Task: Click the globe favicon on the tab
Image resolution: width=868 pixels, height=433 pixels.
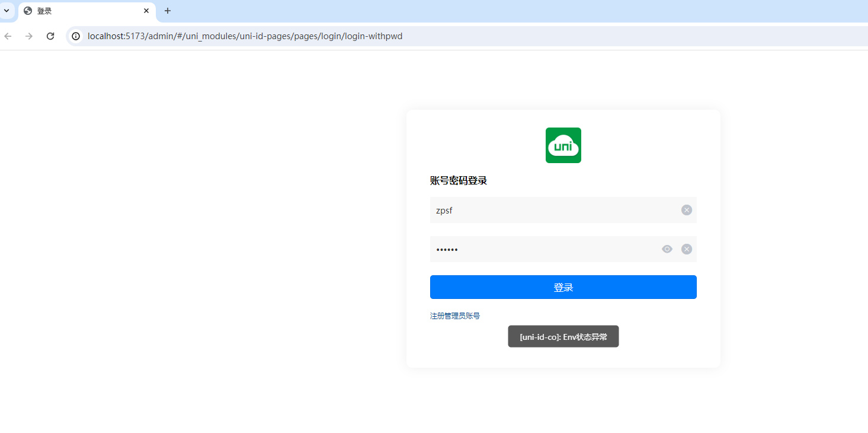Action: pyautogui.click(x=28, y=11)
